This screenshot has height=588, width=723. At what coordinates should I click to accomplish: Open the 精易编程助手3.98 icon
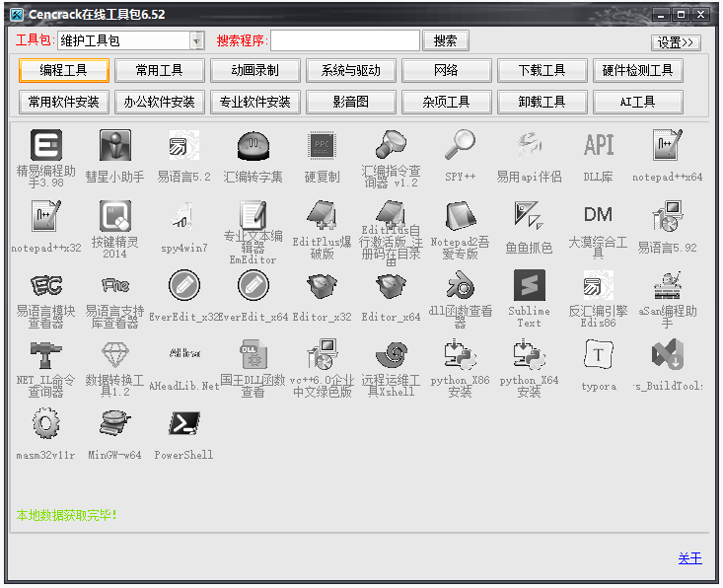[x=45, y=147]
